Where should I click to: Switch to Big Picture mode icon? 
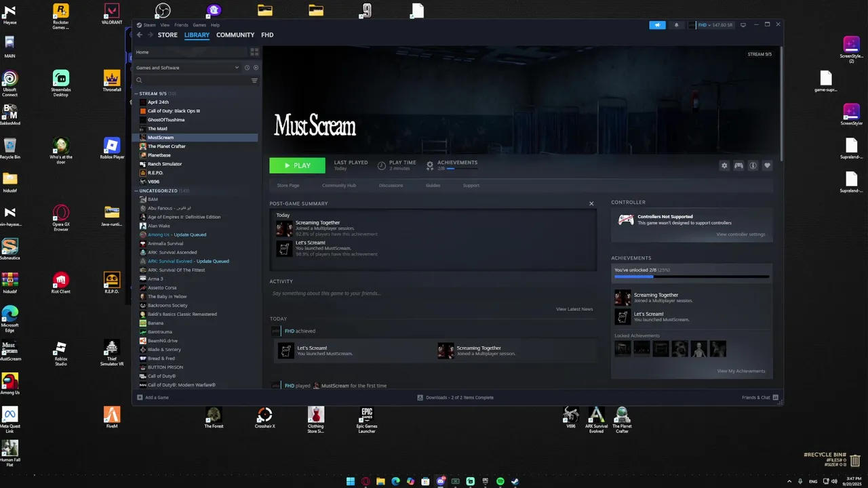[x=743, y=25]
